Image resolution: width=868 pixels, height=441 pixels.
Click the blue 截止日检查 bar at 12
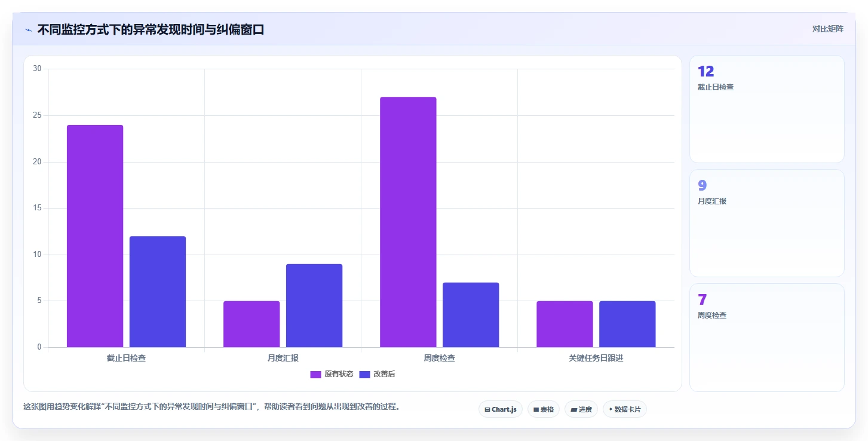[158, 292]
